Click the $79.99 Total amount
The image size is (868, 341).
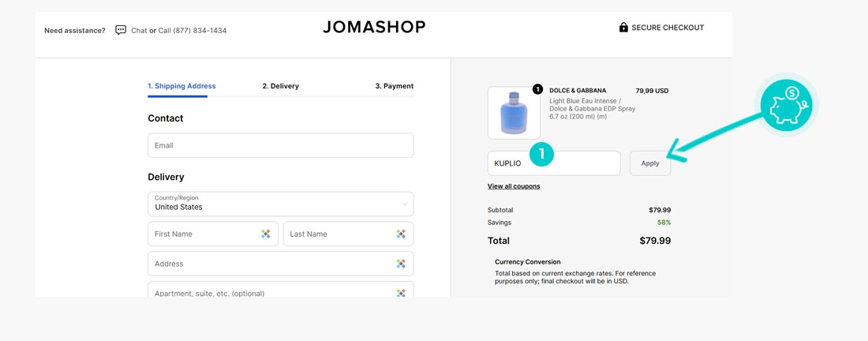tap(655, 241)
